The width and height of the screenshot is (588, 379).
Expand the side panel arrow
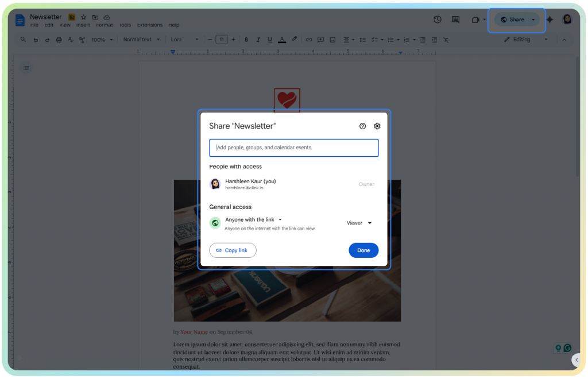(x=577, y=360)
